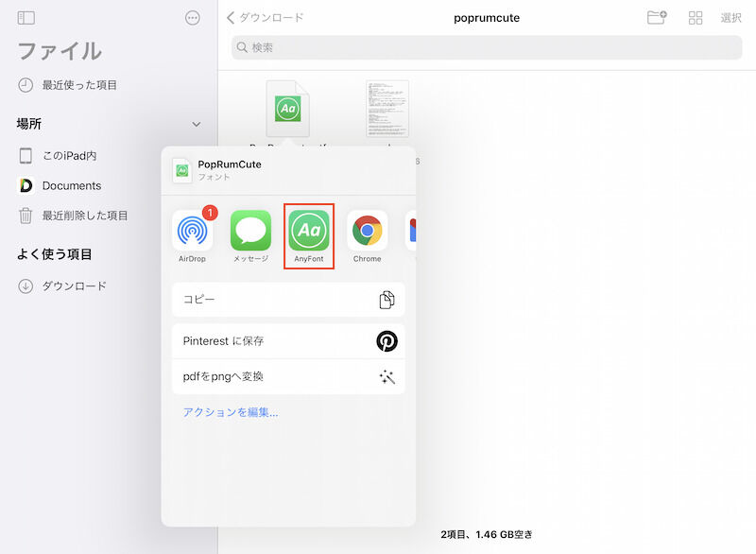This screenshot has width=756, height=554.
Task: Choose コピー action
Action: pos(288,300)
